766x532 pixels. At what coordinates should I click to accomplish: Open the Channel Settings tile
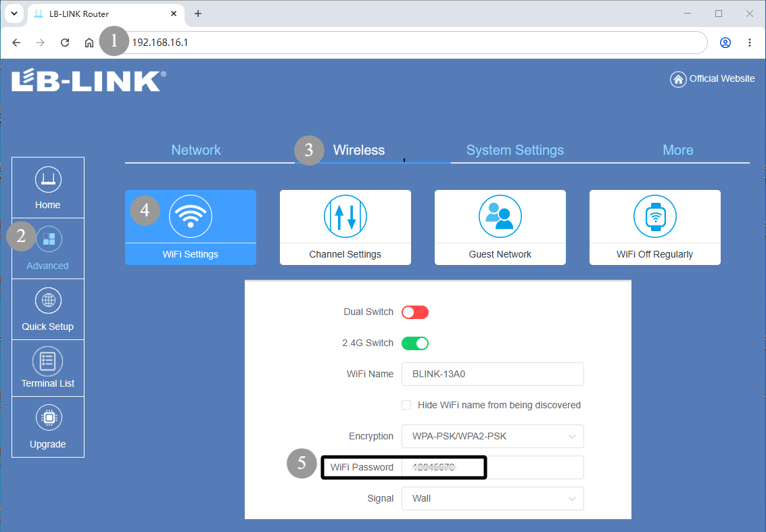(x=345, y=227)
